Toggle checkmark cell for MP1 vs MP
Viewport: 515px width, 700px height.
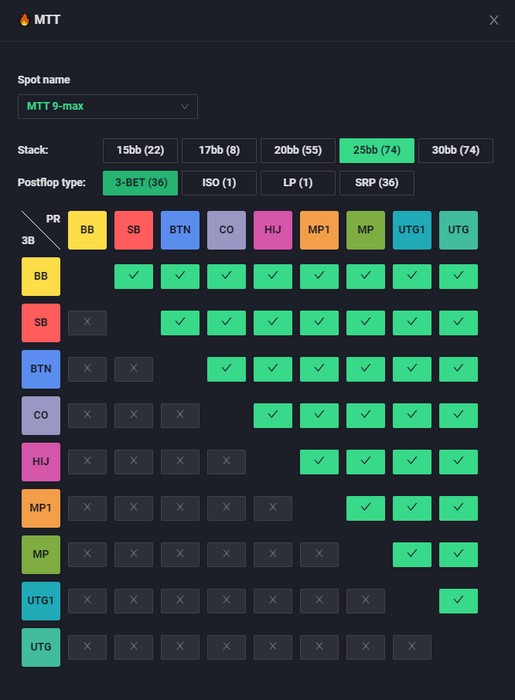pos(365,508)
